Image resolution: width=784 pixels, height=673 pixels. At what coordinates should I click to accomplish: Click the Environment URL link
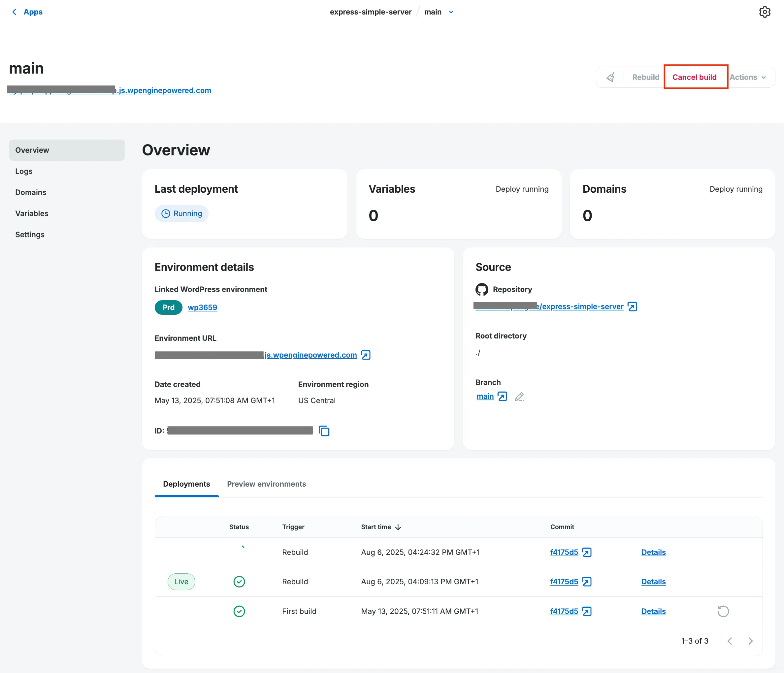click(256, 355)
